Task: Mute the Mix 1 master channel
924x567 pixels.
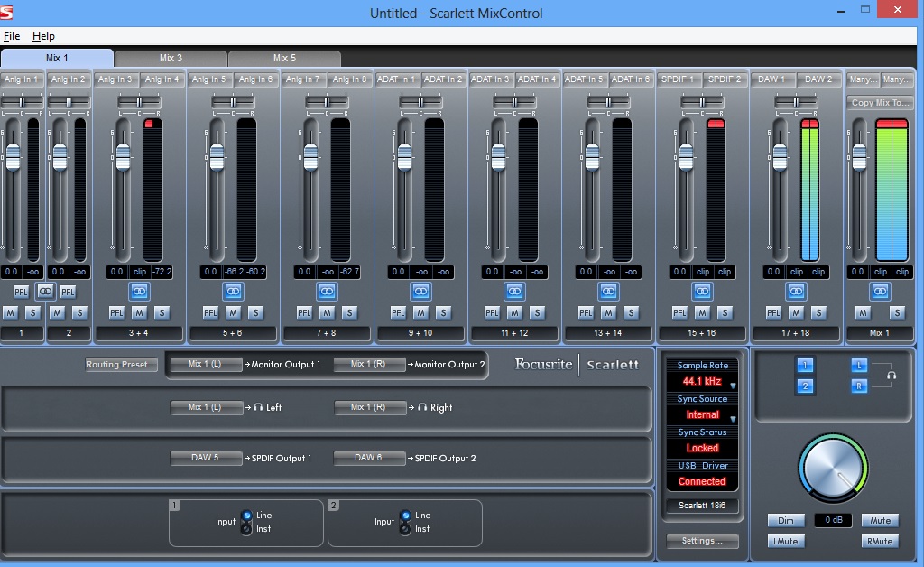Action: (x=863, y=313)
